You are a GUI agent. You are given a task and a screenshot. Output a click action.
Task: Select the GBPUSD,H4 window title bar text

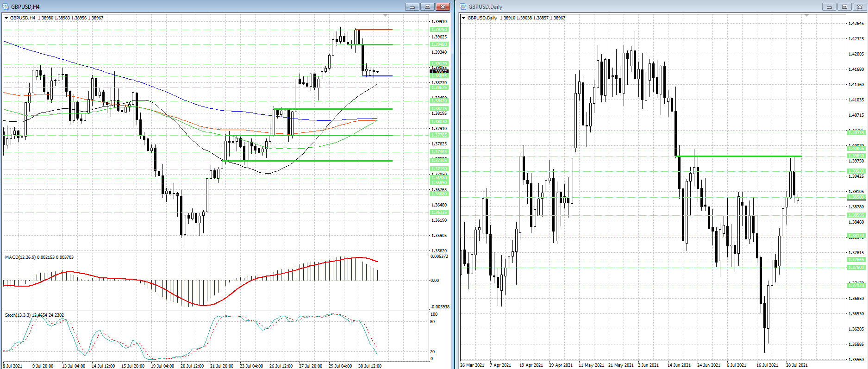coord(25,7)
